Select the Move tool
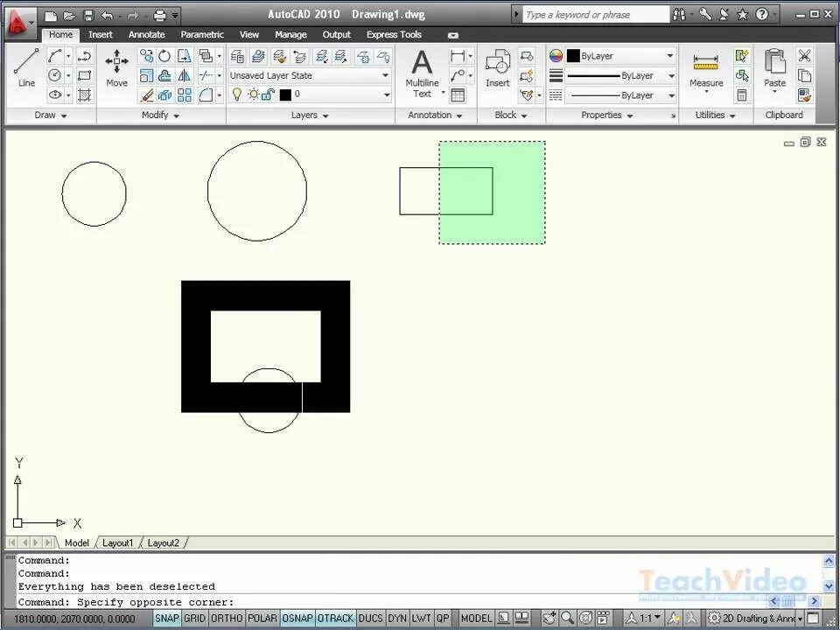This screenshot has height=630, width=840. [x=116, y=68]
